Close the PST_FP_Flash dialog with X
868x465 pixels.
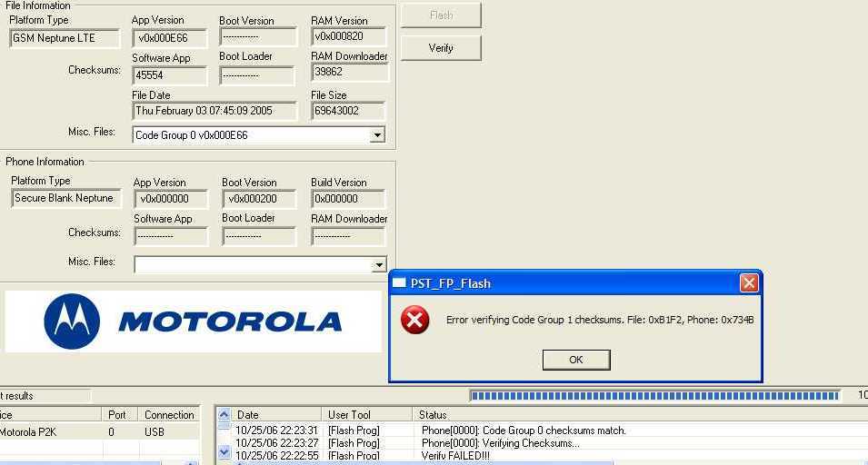point(749,283)
